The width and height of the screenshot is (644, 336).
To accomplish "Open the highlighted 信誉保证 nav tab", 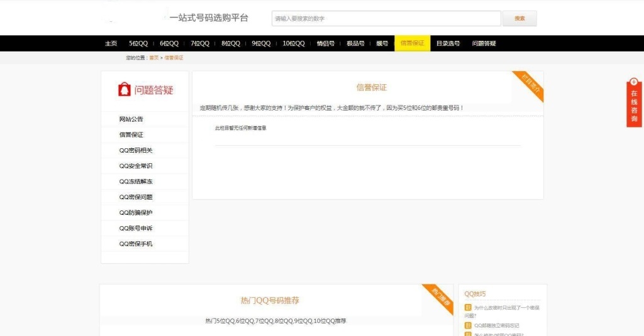I will point(413,43).
